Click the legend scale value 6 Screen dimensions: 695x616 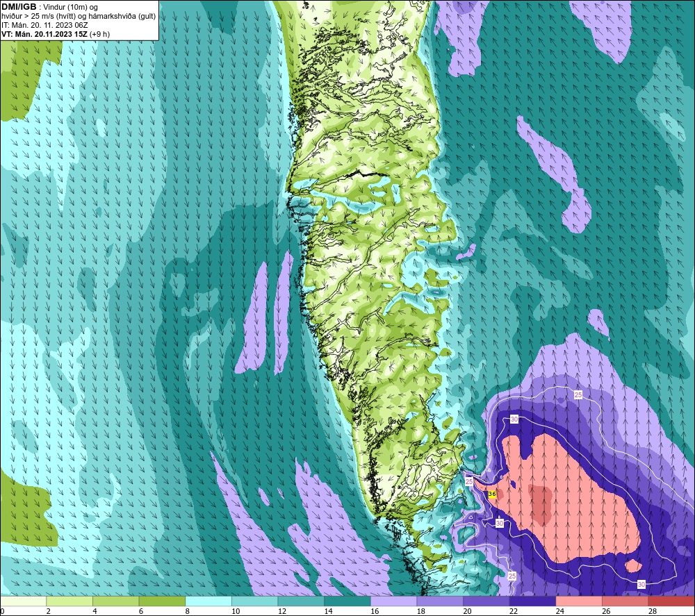point(140,612)
